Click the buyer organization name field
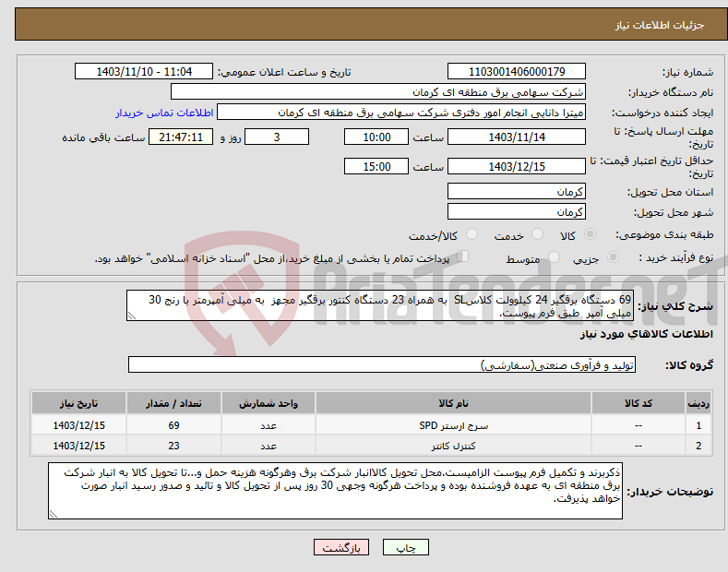Screen dimensions: 728x572 point(378,92)
